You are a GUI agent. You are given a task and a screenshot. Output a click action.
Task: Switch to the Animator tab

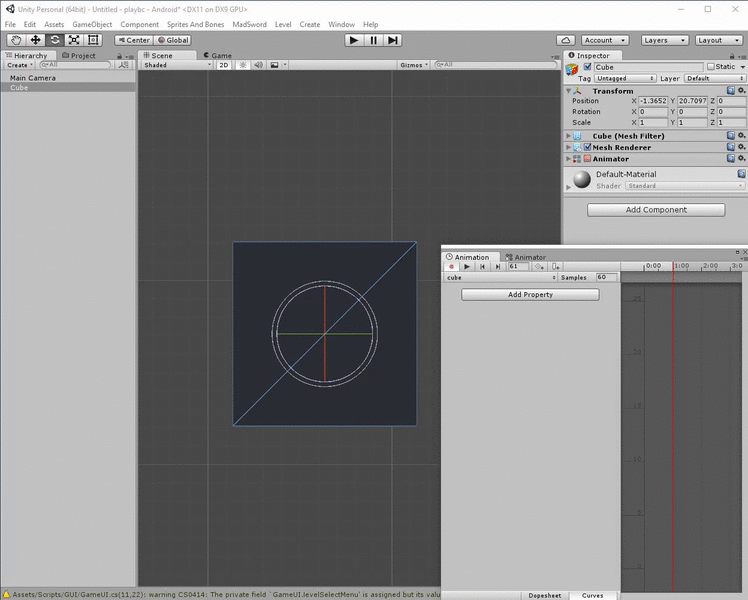[525, 257]
